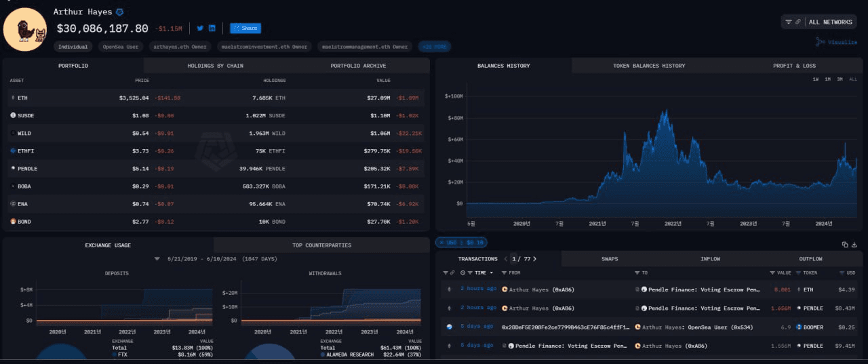
Task: Click the link icon in the transactions header
Action: click(x=453, y=272)
